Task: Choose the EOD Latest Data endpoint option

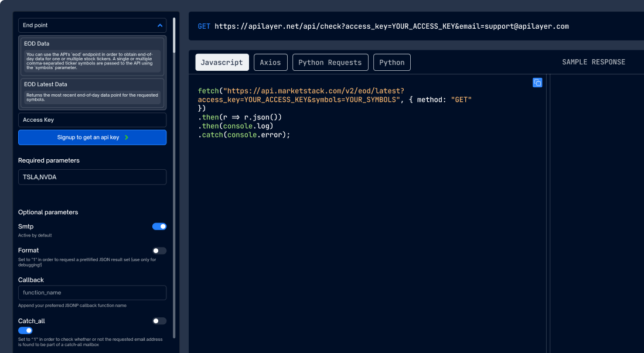Action: tap(92, 92)
